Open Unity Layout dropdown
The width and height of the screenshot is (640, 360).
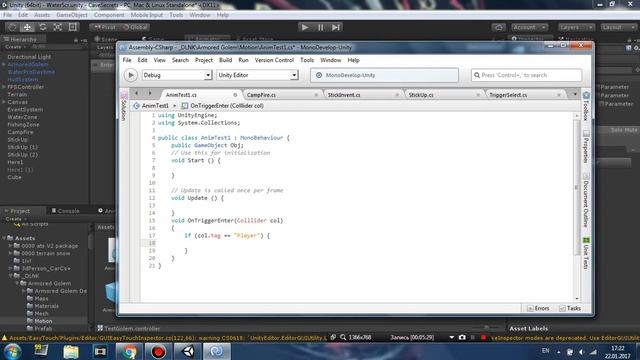pos(618,27)
